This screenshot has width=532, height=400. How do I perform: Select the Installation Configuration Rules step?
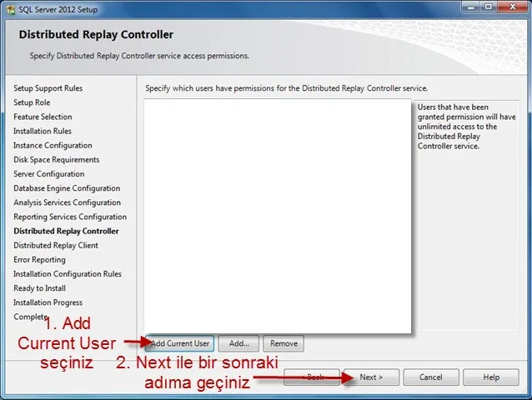[x=68, y=273]
